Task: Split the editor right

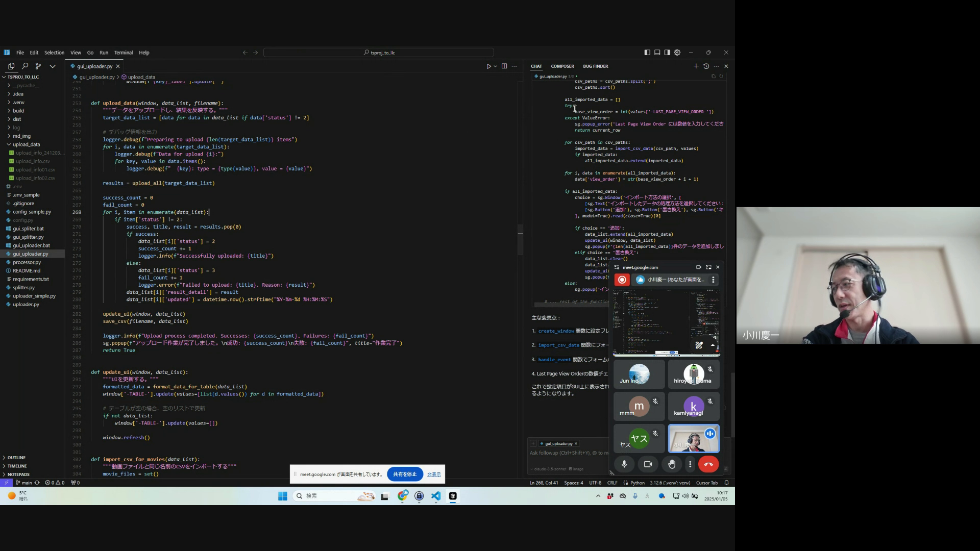Action: click(x=504, y=66)
